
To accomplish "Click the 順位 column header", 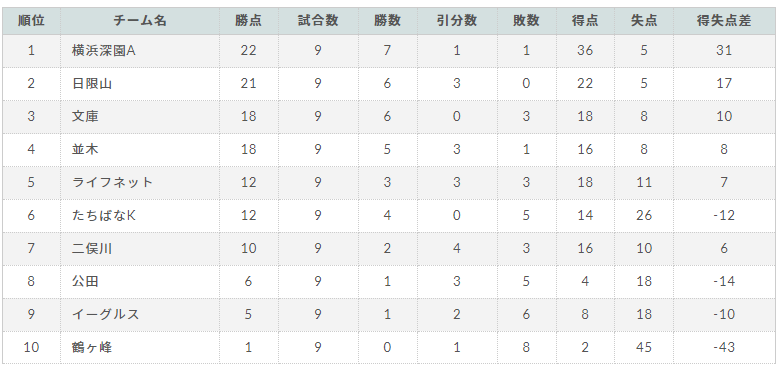I will point(31,20).
